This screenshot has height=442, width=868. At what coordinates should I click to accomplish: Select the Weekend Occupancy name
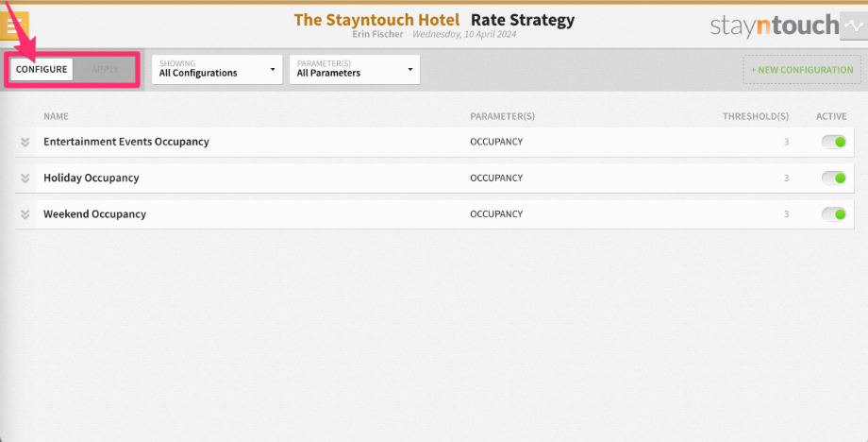(x=94, y=213)
